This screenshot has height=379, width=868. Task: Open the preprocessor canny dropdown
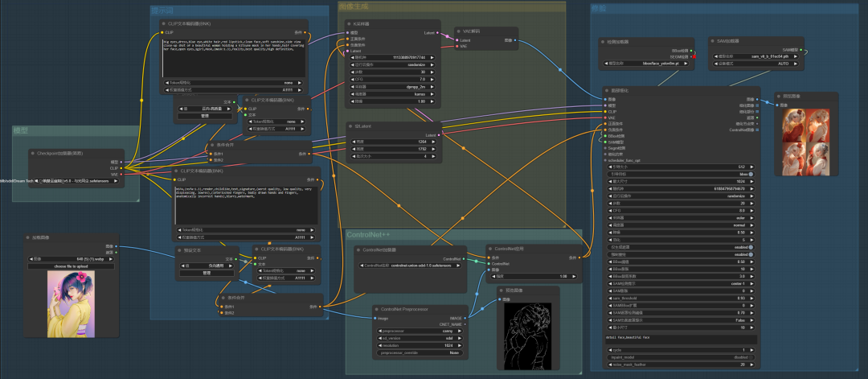point(420,331)
